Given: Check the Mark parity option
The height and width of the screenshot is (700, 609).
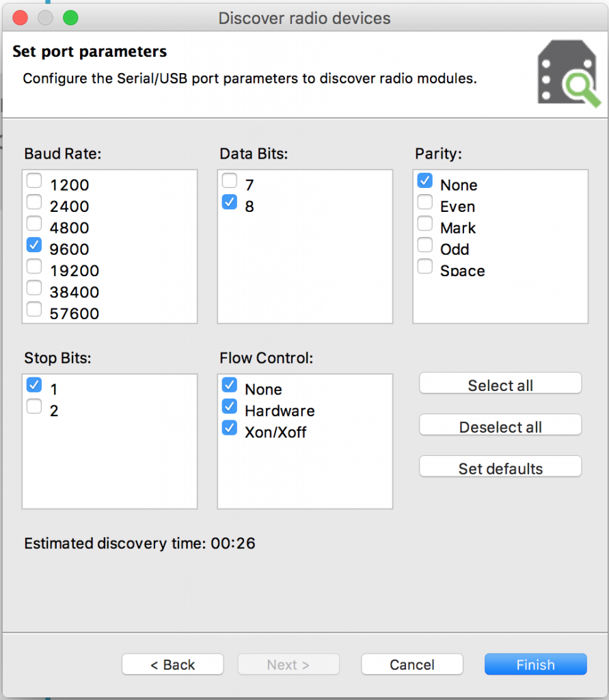Looking at the screenshot, I should pos(424,223).
